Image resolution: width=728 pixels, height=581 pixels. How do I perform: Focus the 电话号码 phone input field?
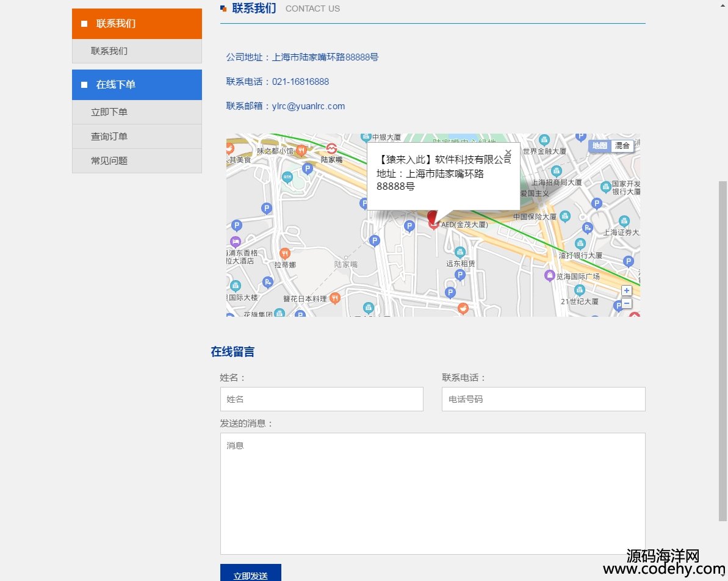(543, 399)
